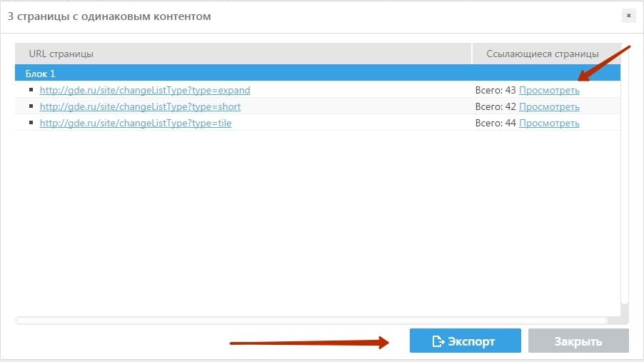Open the changeListType?type=short URL link
The image size is (644, 362).
pos(140,107)
